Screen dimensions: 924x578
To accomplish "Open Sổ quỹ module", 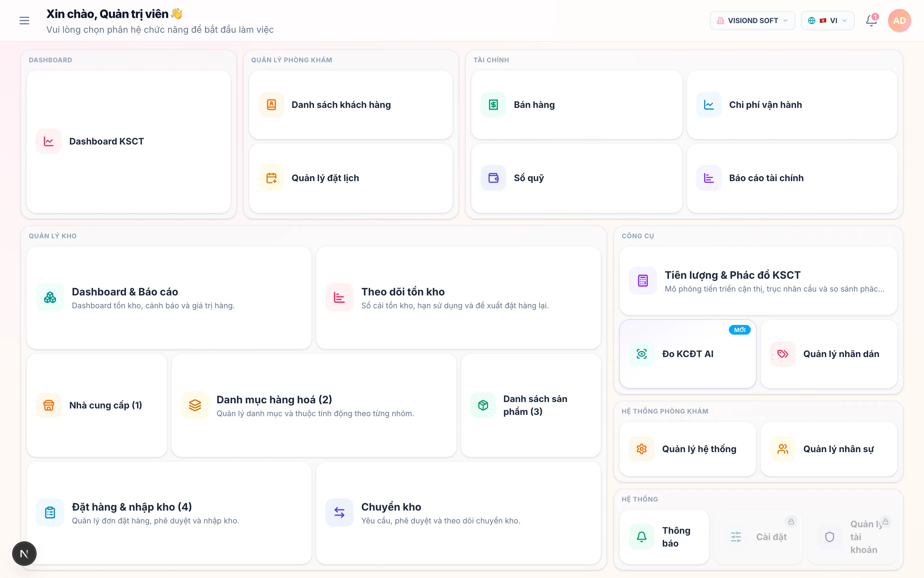I will click(577, 178).
